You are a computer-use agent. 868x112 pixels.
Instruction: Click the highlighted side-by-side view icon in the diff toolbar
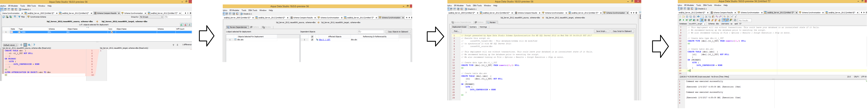[25, 45]
